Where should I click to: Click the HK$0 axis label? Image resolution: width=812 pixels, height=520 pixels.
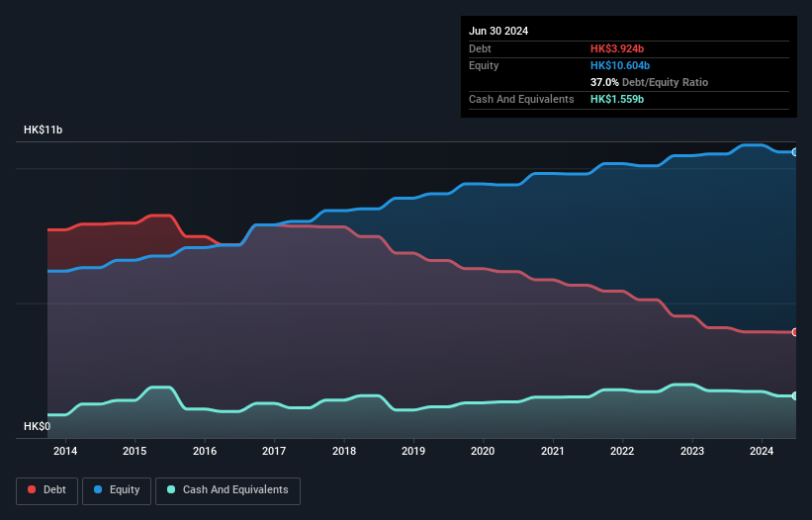click(x=38, y=426)
